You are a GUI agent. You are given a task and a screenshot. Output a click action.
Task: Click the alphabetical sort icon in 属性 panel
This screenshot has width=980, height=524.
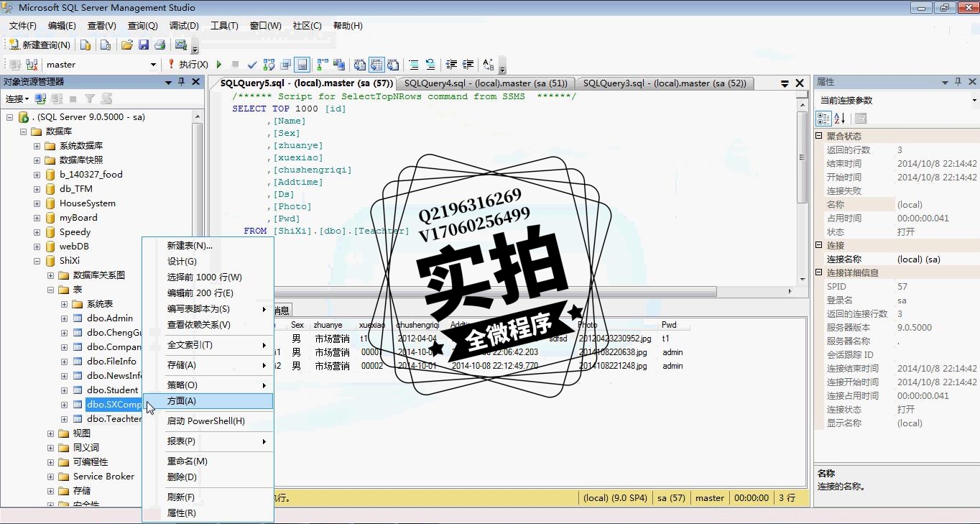click(838, 119)
